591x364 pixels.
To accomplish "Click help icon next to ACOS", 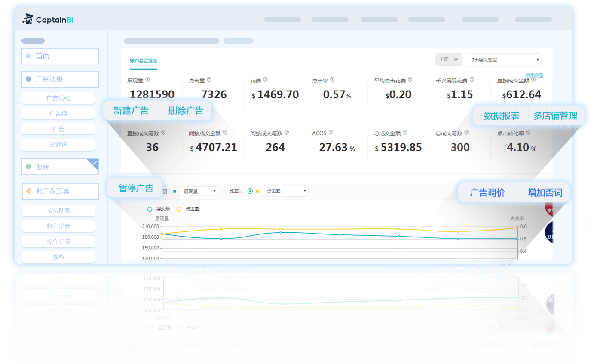I will tap(331, 133).
